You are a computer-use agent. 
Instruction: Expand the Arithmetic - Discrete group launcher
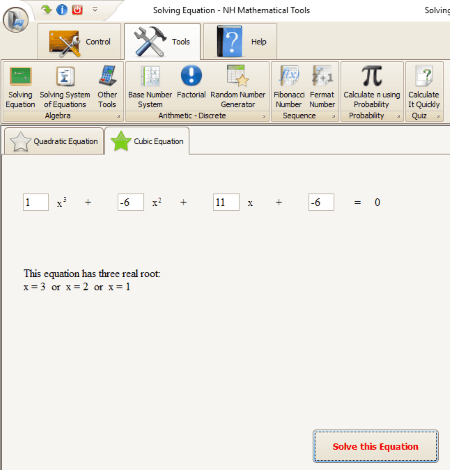[264, 116]
